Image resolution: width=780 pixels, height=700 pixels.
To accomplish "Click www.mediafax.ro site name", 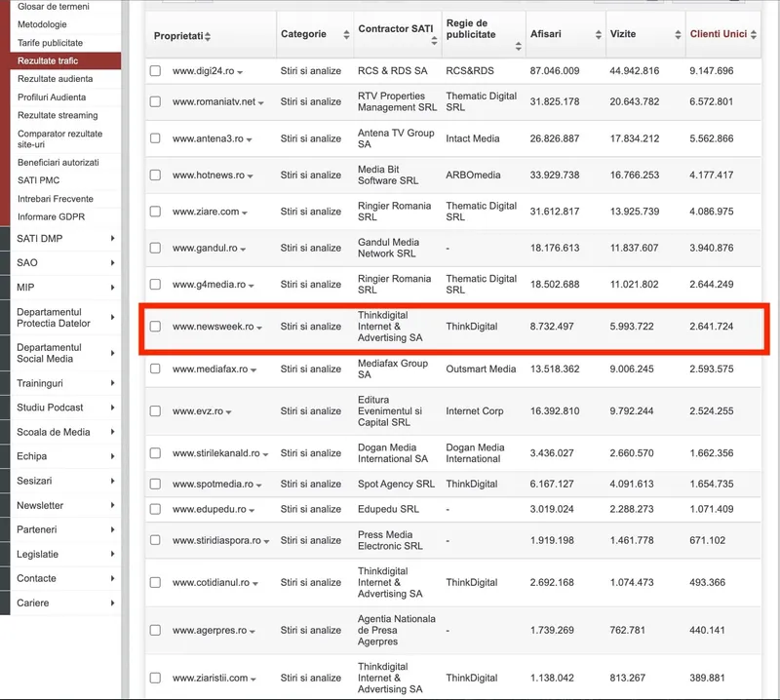I will (210, 369).
